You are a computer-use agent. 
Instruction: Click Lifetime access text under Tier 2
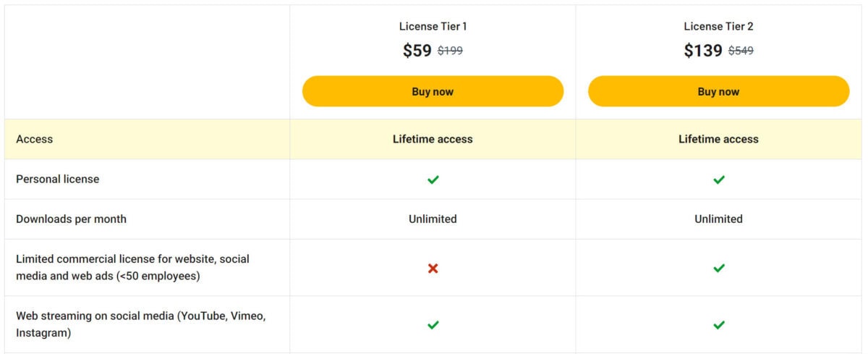click(718, 139)
